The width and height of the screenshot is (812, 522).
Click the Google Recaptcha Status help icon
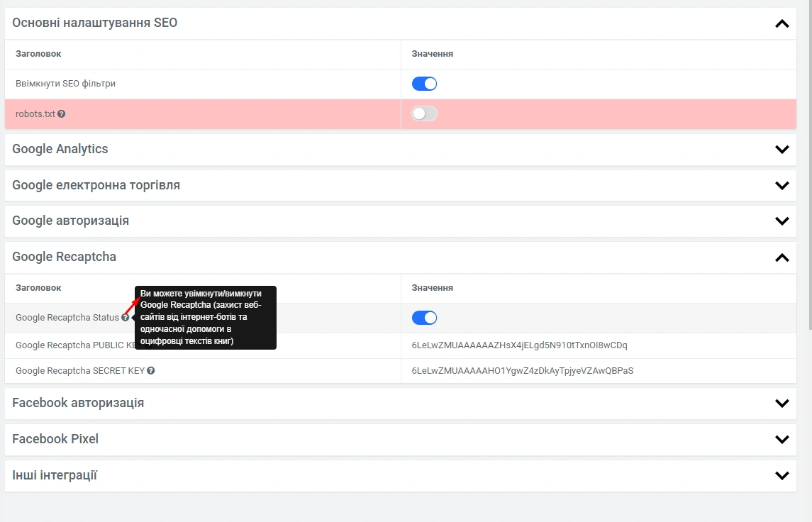pyautogui.click(x=125, y=318)
